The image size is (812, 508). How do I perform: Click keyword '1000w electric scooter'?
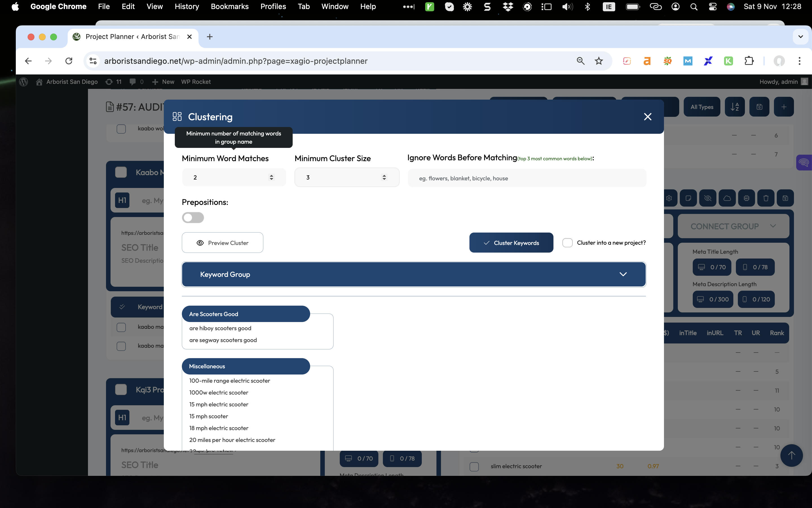[x=219, y=392]
